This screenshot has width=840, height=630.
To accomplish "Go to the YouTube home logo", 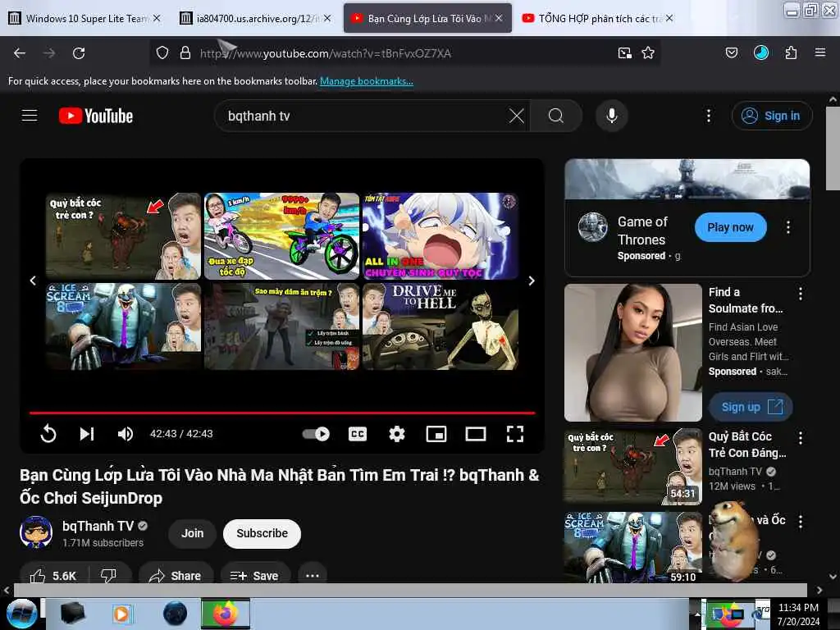I will tap(96, 116).
